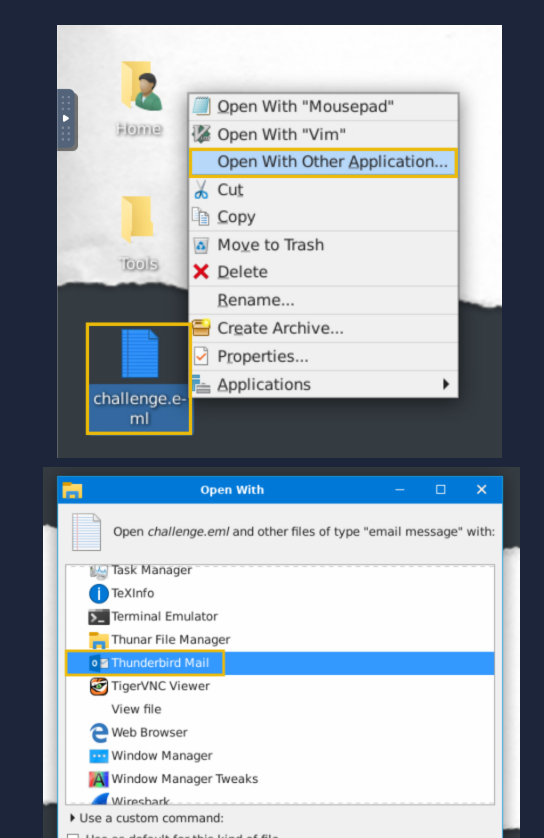Select Window Manager in application list

pyautogui.click(x=280, y=756)
